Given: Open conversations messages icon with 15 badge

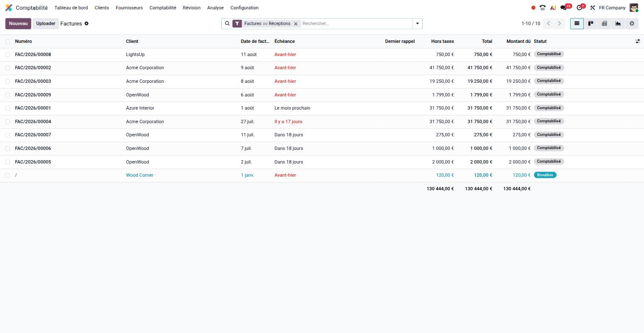Looking at the screenshot, I should (x=565, y=7).
